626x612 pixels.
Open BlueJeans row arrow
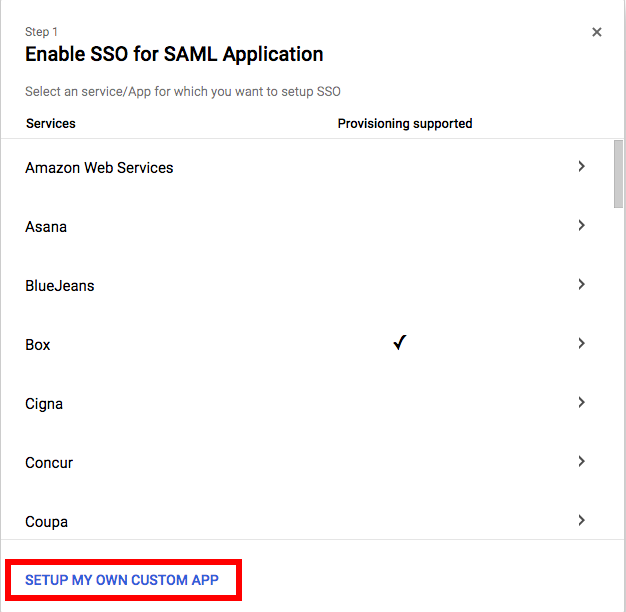tap(581, 285)
